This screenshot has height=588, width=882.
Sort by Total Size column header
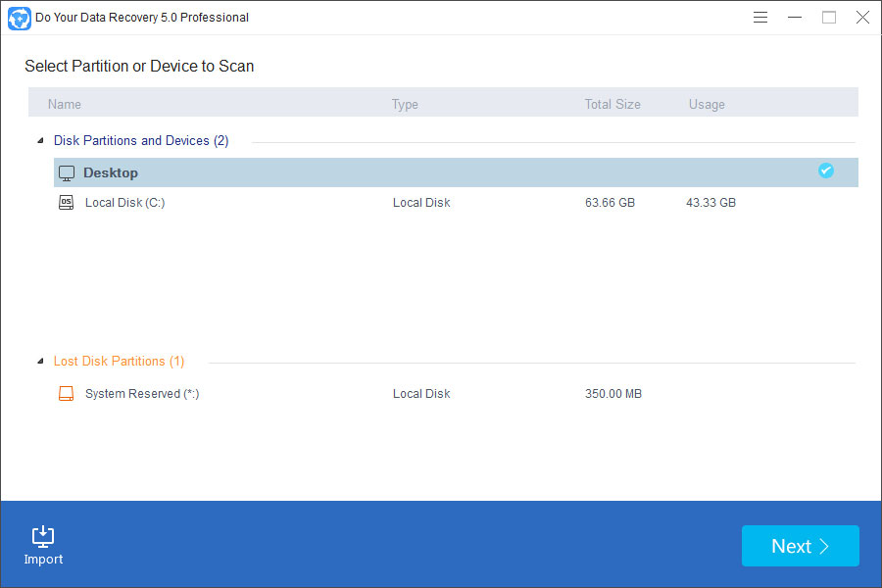[x=612, y=104]
